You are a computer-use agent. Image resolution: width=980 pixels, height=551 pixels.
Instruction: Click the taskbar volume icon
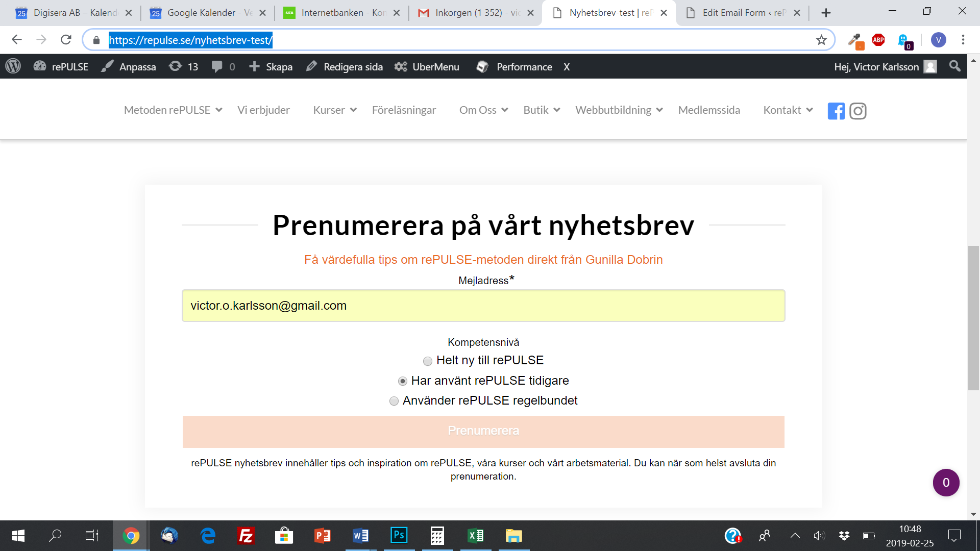[x=819, y=536]
